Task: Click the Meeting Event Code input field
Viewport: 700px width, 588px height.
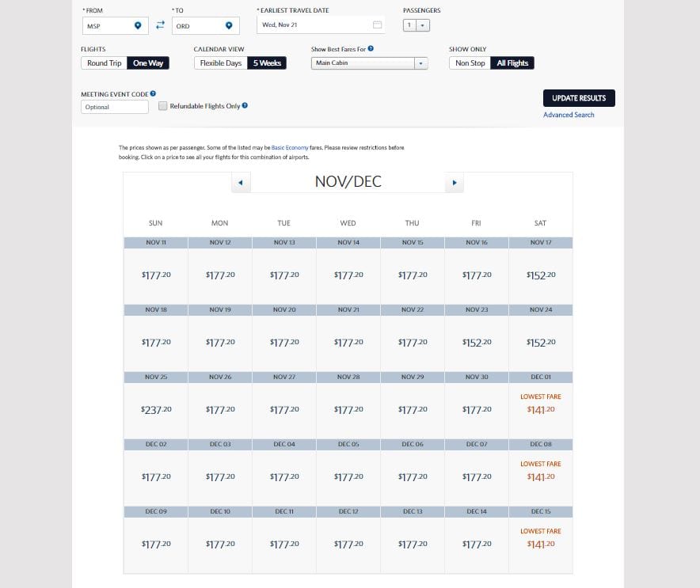Action: tap(114, 105)
